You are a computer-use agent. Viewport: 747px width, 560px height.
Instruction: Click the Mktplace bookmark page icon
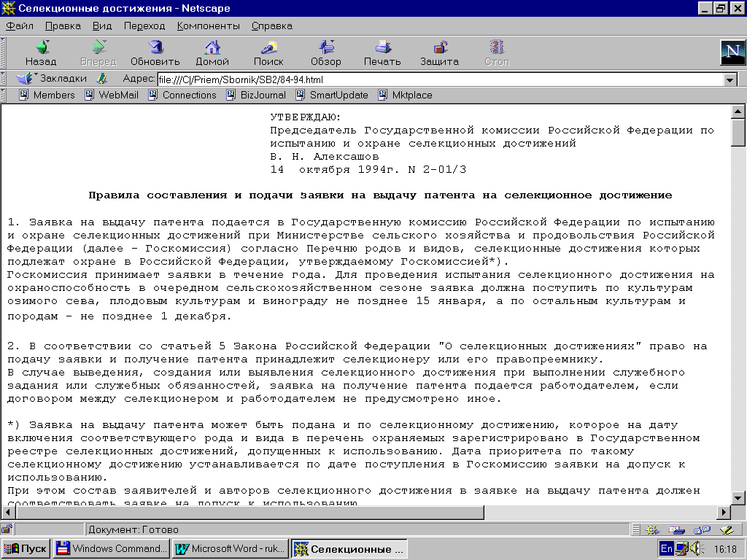pyautogui.click(x=383, y=95)
